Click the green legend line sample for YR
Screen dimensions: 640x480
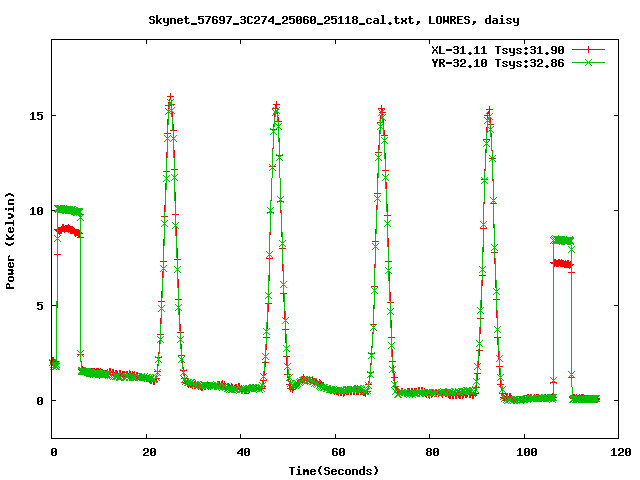tap(588, 62)
